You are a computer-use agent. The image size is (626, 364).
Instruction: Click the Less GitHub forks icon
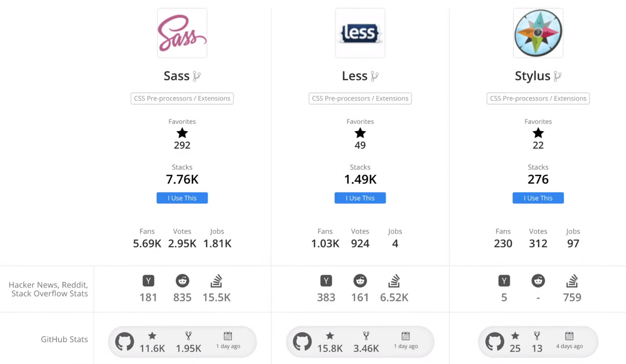(366, 336)
